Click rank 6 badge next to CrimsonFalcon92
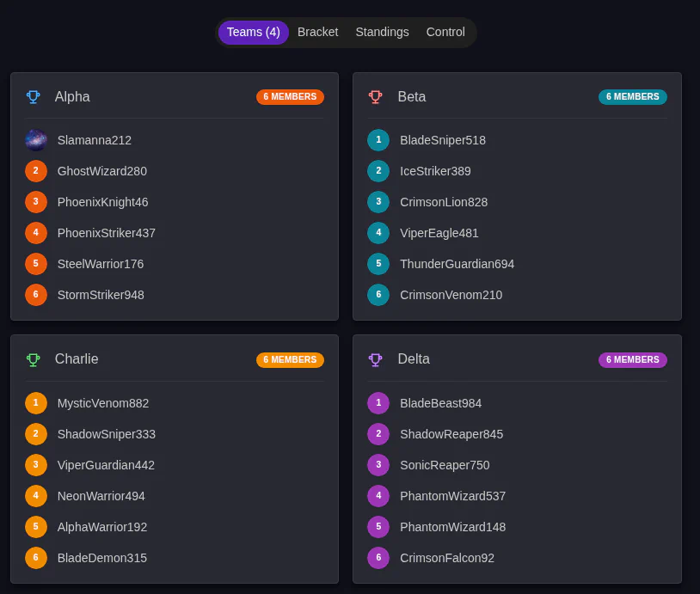The image size is (700, 594). [378, 558]
